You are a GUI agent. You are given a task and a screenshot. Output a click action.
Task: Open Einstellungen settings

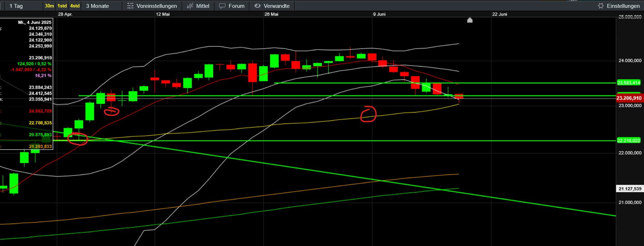coord(619,6)
